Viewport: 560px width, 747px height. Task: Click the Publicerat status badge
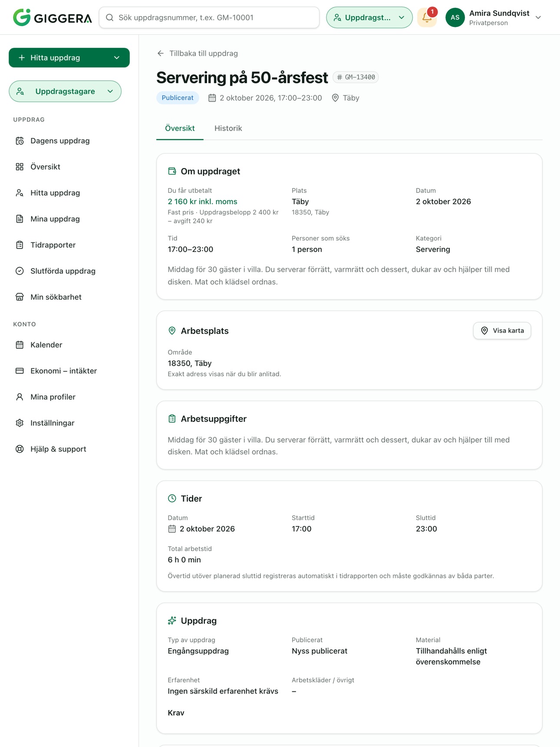(x=178, y=98)
